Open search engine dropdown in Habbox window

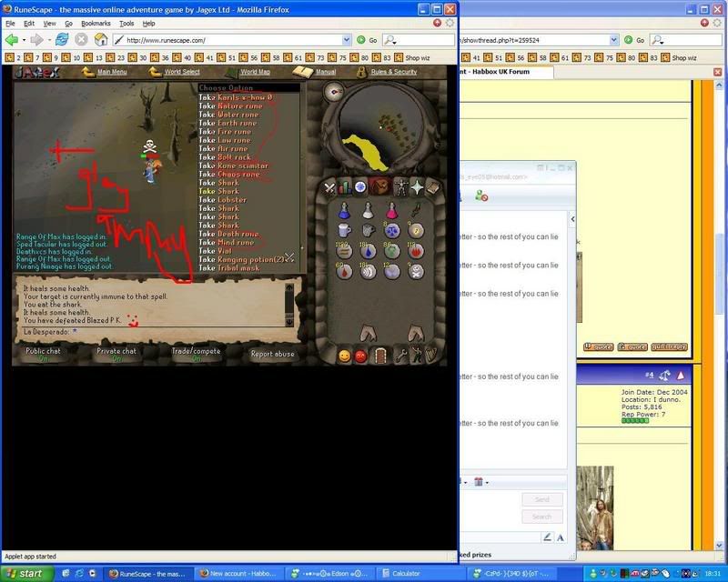click(657, 41)
